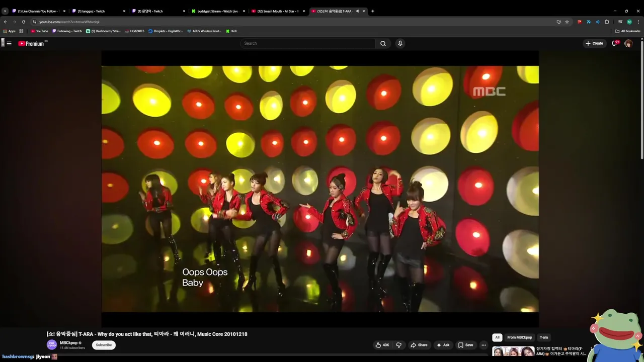Select the T-ara filter chip
Image resolution: width=644 pixels, height=362 pixels.
[544, 337]
